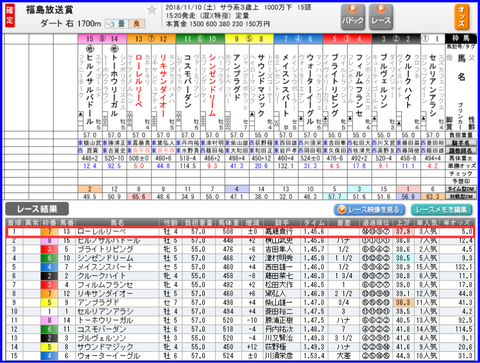Select horse ブルヴェルソン in the race card
Viewport: 480px width, 363px height.
(384, 81)
